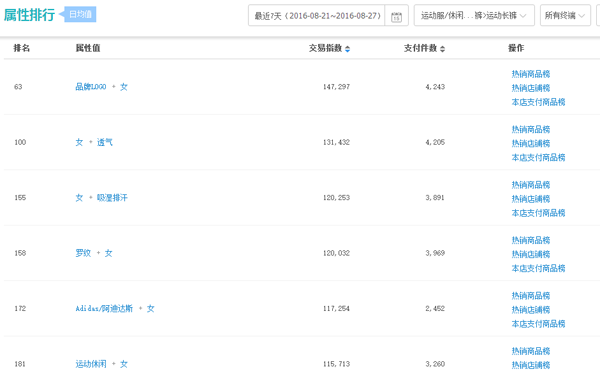Screen dimensions: 600x374
Task: Open 本店支付商品榜 for rank 172
Action: coord(538,324)
